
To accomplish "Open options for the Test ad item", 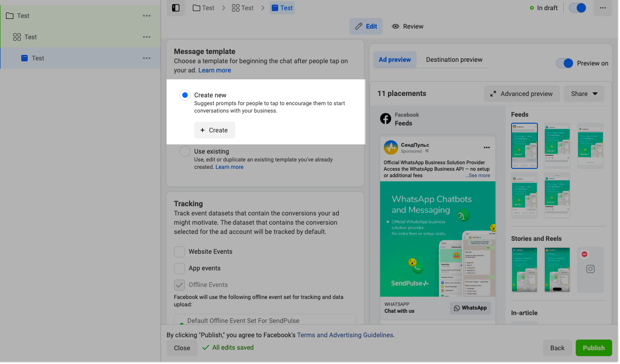I will coord(147,58).
